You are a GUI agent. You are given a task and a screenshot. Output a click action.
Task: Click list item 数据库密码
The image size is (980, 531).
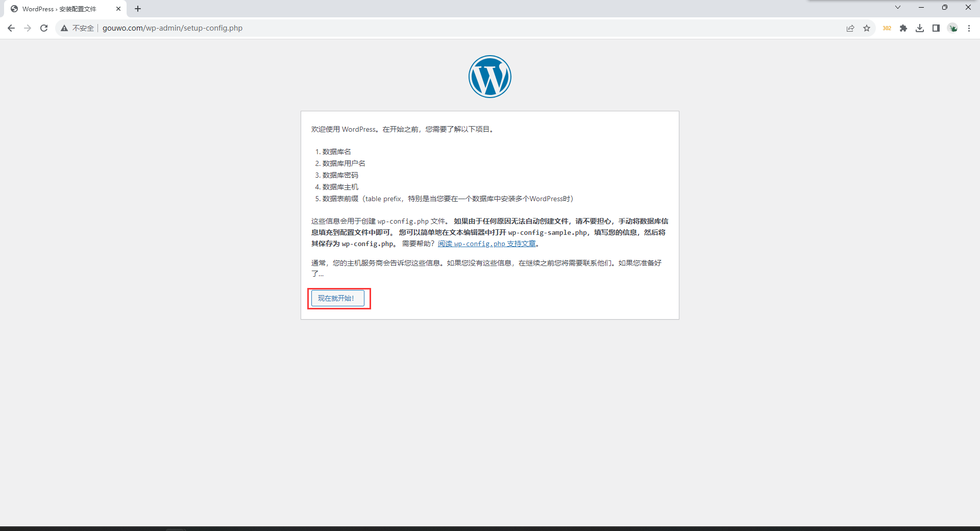(x=340, y=175)
